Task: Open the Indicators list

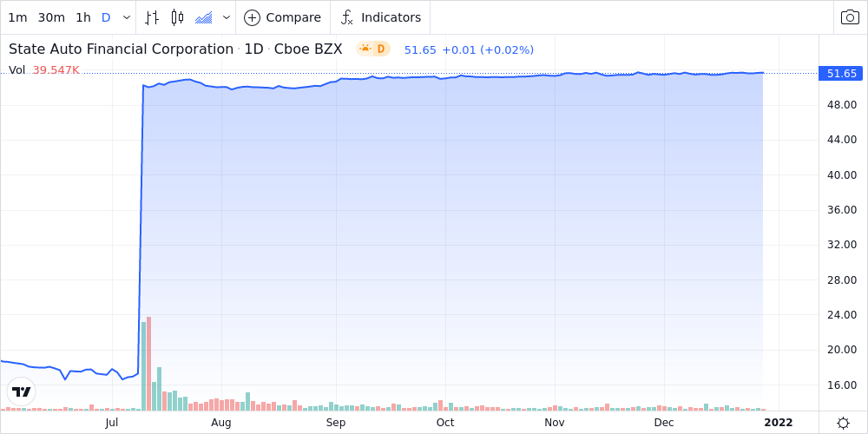Action: [380, 17]
